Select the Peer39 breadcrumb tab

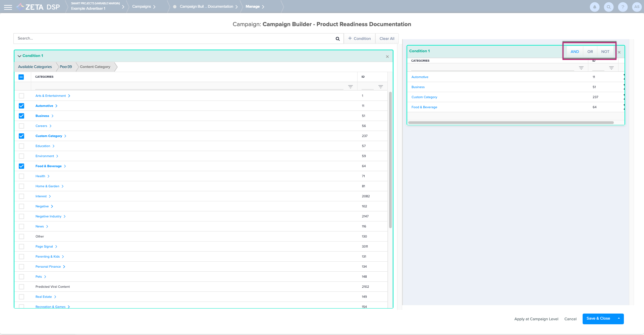coord(66,67)
